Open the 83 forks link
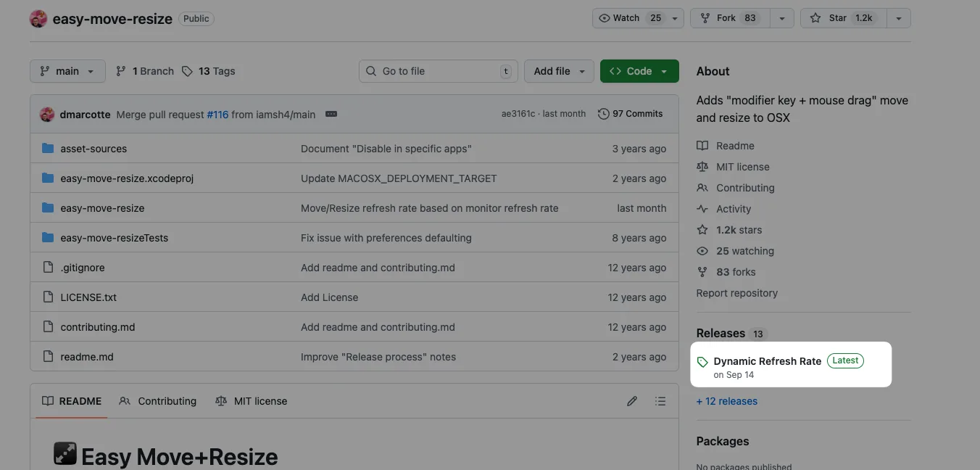Image resolution: width=980 pixels, height=470 pixels. pyautogui.click(x=726, y=272)
